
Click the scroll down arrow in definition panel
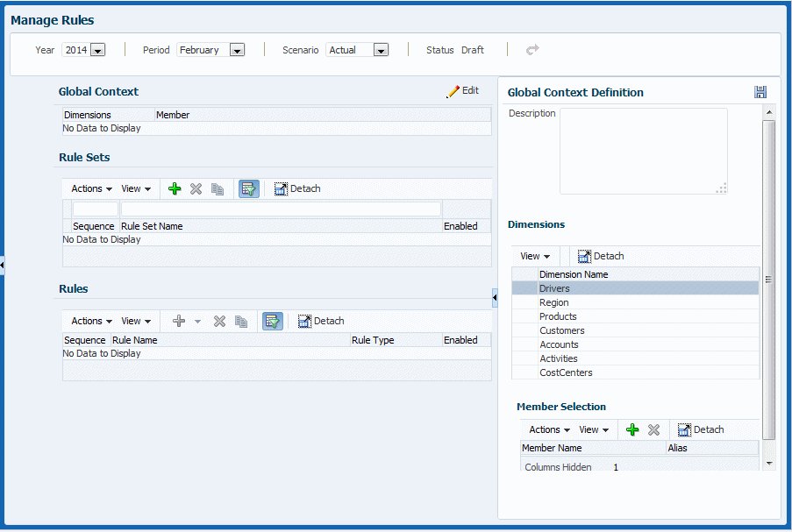pos(769,463)
